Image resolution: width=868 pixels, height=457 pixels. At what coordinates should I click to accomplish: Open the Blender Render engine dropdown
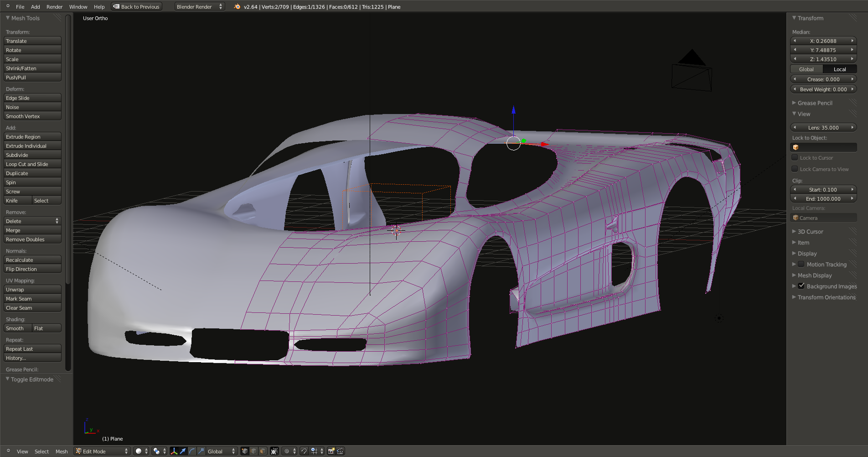click(200, 6)
